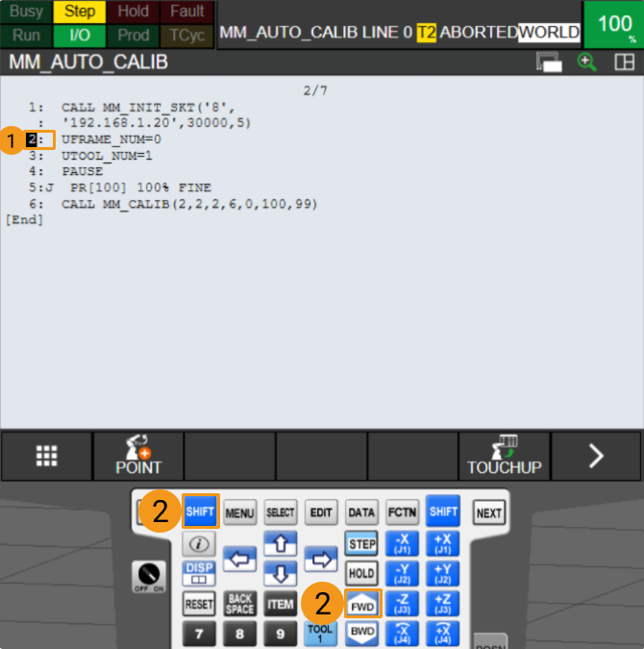Click the Fault status indicator
The width and height of the screenshot is (644, 649).
[186, 12]
